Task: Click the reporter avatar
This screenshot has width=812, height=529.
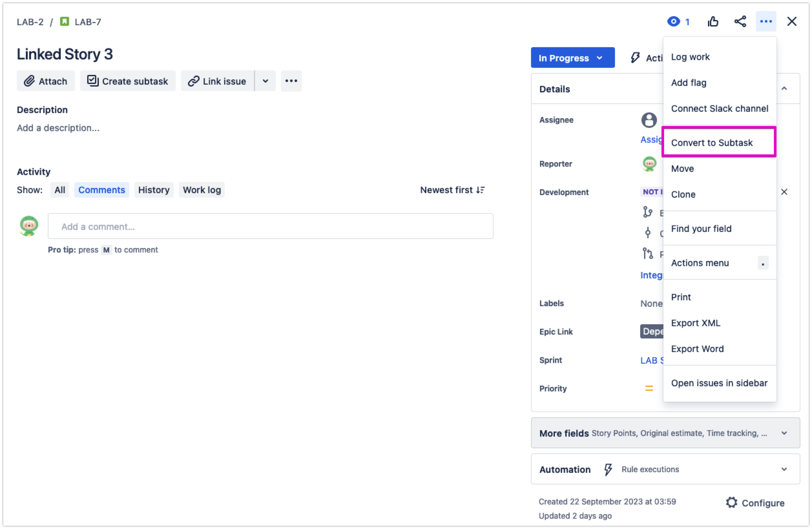Action: pyautogui.click(x=650, y=164)
